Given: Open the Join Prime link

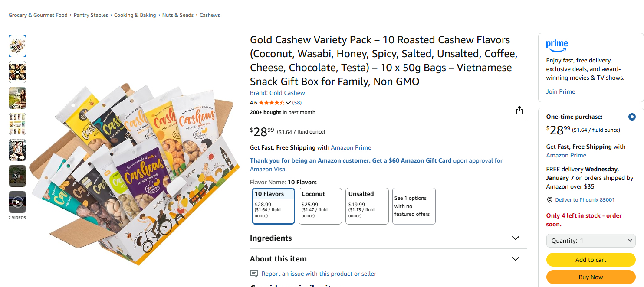Looking at the screenshot, I should tap(561, 91).
